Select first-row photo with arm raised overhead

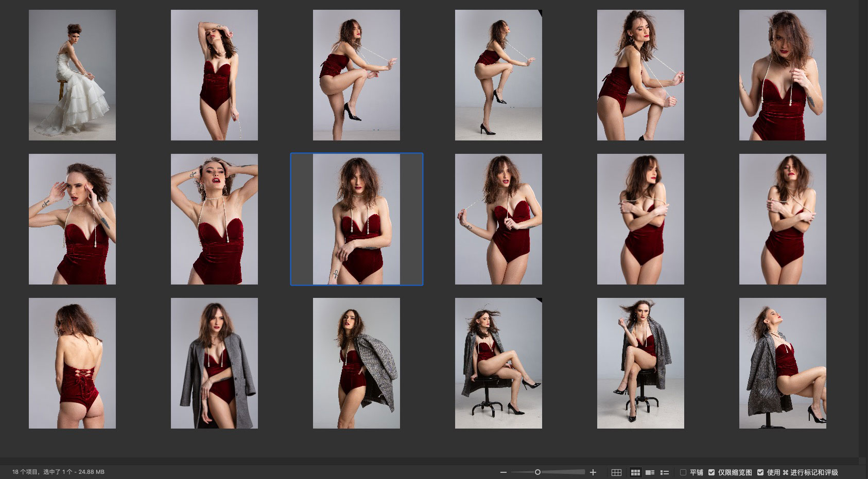(214, 75)
